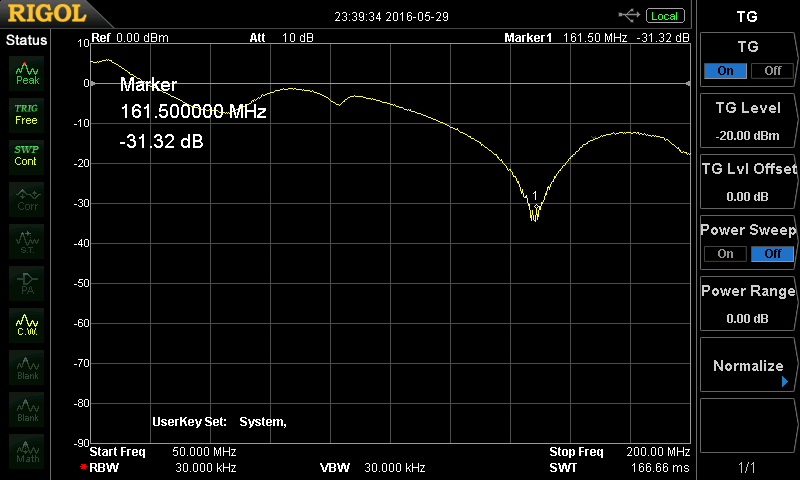Click the 1/1 menu page indicator

(x=747, y=468)
